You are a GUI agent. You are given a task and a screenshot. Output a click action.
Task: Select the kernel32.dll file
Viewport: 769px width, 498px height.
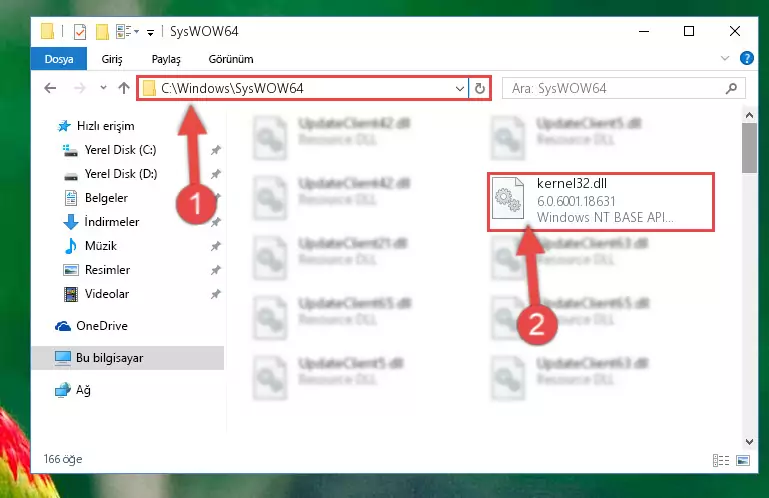tap(601, 202)
